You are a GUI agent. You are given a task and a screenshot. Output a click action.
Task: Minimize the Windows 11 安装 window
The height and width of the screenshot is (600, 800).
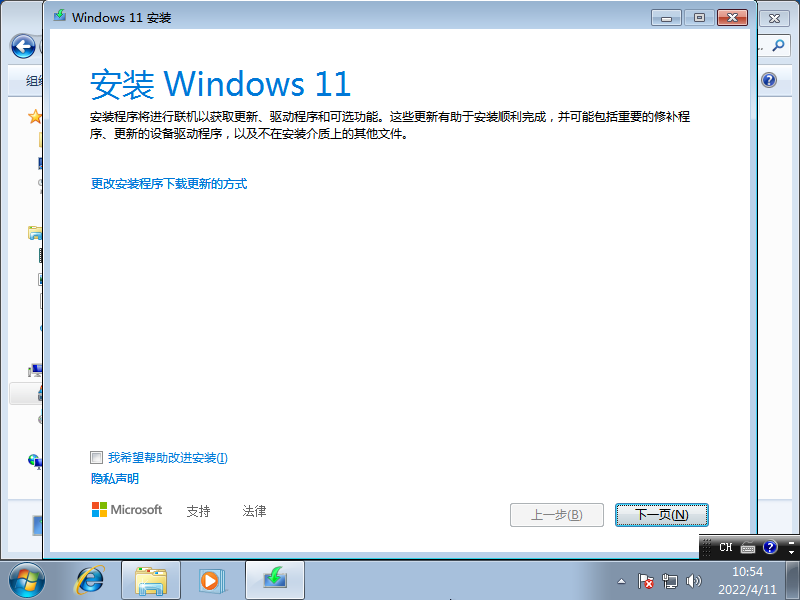point(666,18)
